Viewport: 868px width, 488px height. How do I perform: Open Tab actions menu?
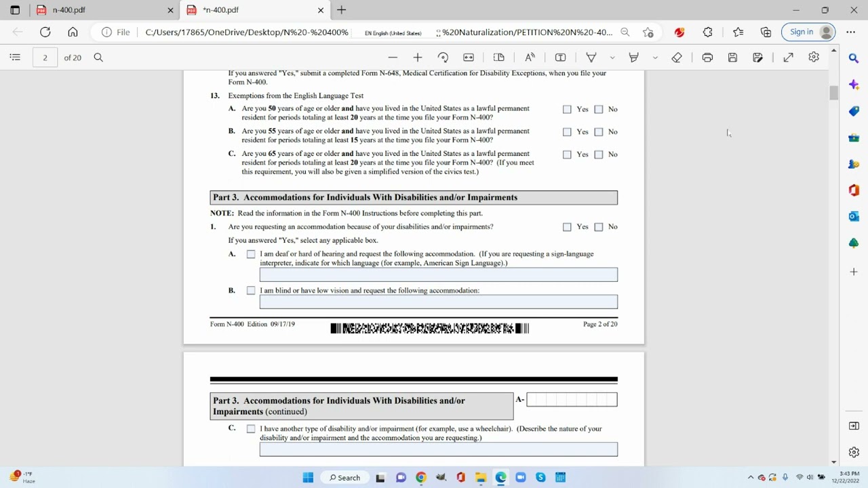[x=15, y=10]
